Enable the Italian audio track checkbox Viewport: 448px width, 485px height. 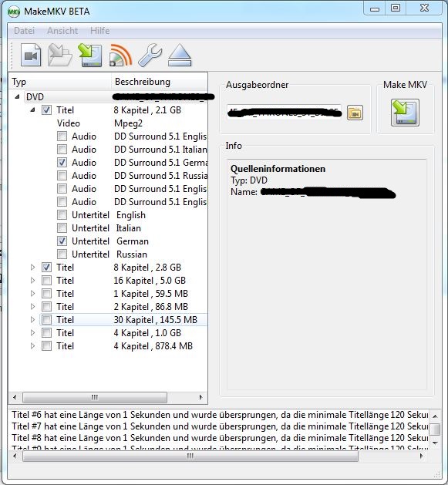point(62,150)
